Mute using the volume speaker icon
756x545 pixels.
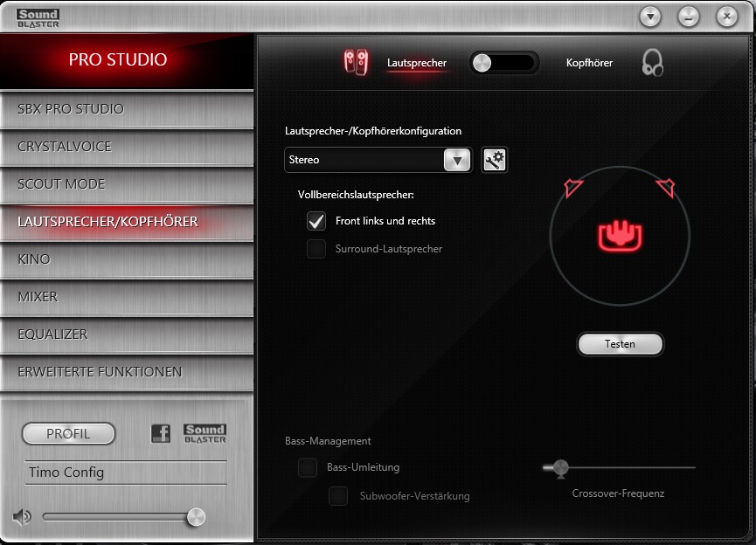pyautogui.click(x=22, y=517)
